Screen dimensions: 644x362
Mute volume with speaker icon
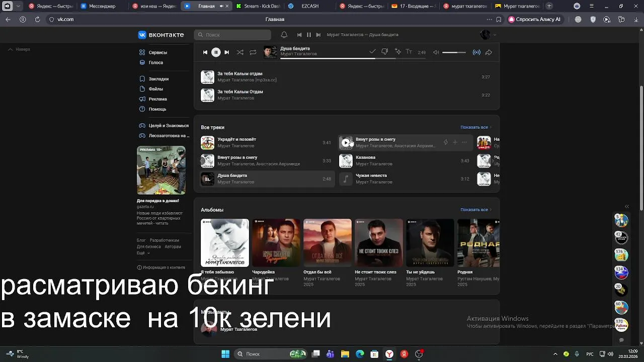coord(436,52)
